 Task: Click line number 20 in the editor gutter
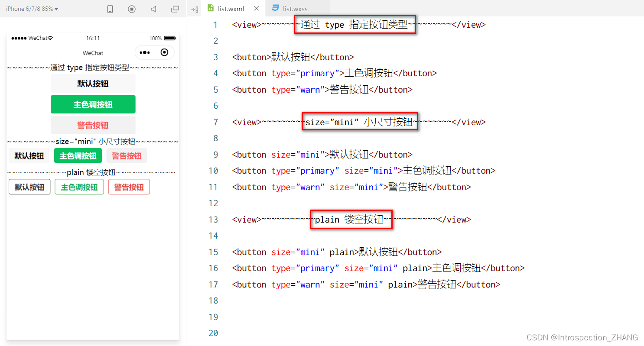coord(213,333)
